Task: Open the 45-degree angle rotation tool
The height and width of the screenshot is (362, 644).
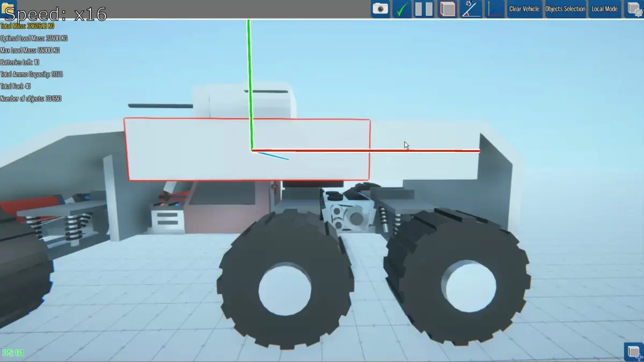Action: click(x=471, y=9)
